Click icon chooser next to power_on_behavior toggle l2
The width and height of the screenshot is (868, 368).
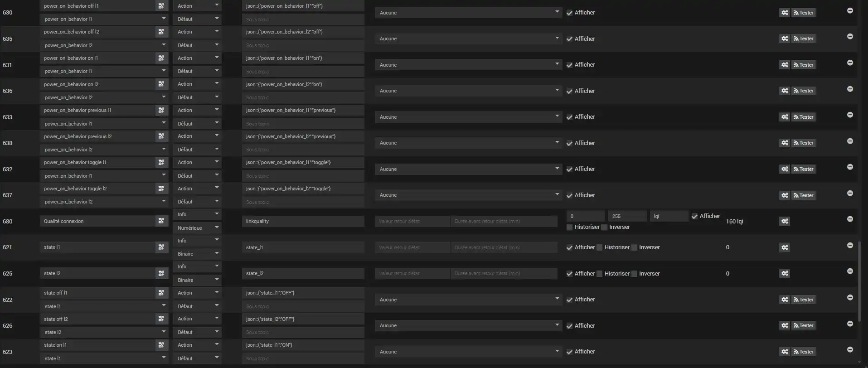pyautogui.click(x=161, y=189)
